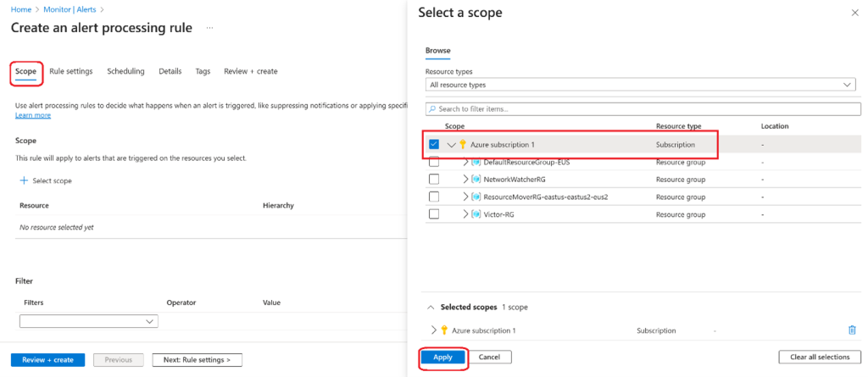This screenshot has width=868, height=377.
Task: Switch to the Scheduling tab
Action: [x=125, y=71]
